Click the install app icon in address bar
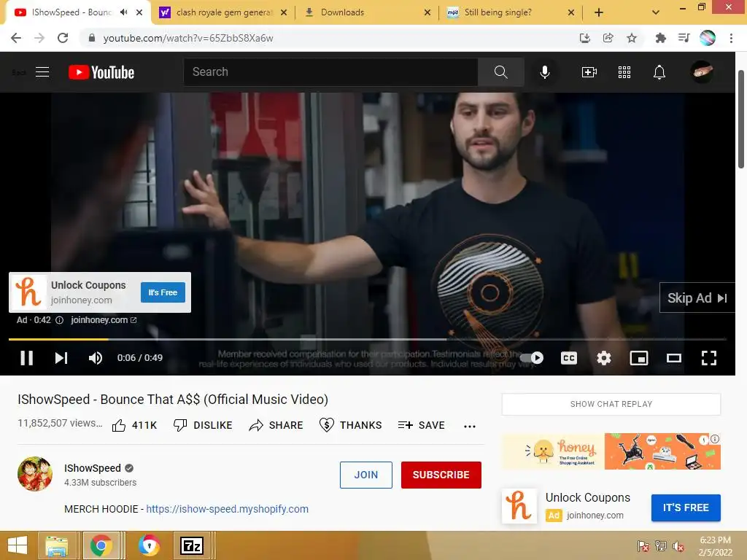747x560 pixels. [584, 38]
